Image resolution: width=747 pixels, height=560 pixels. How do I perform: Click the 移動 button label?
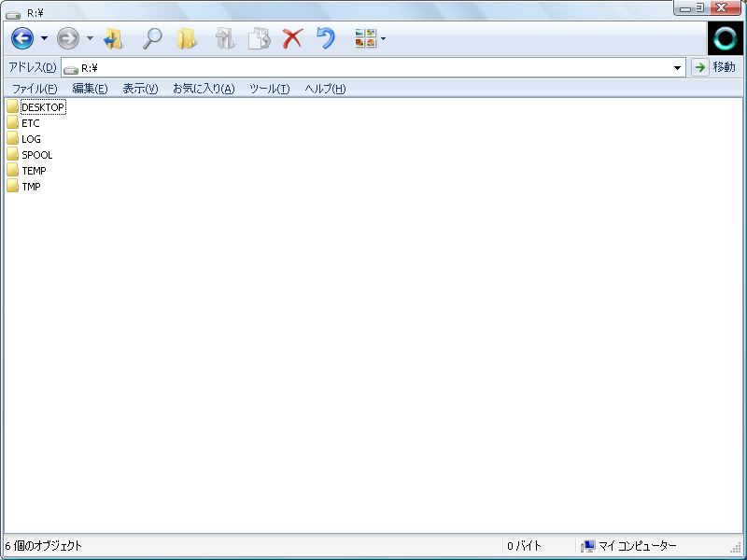pyautogui.click(x=725, y=67)
